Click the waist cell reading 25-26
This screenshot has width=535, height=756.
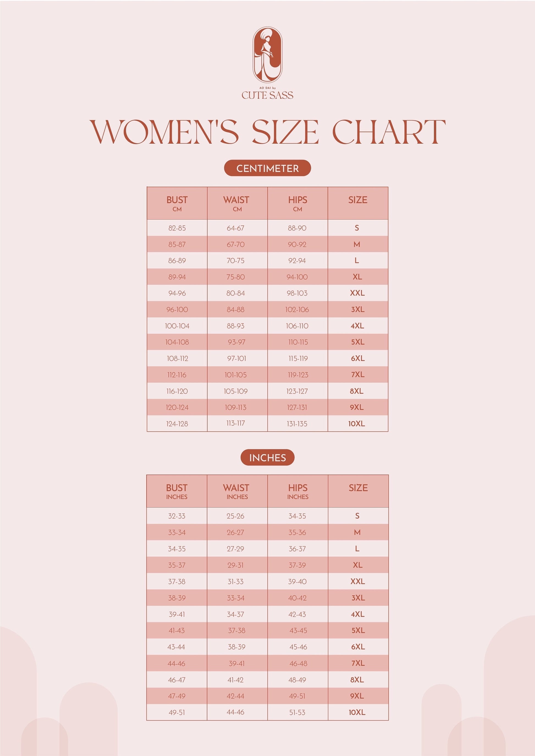235,516
